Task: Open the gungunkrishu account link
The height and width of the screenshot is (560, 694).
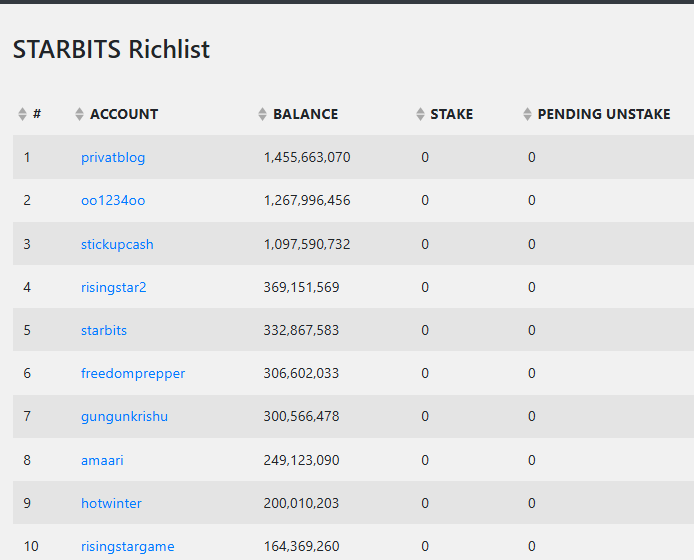Action: 124,417
